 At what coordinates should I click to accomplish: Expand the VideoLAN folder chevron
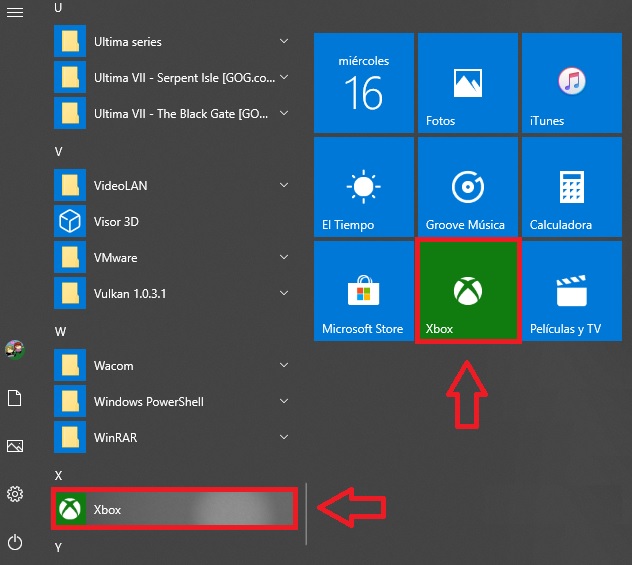pos(284,185)
